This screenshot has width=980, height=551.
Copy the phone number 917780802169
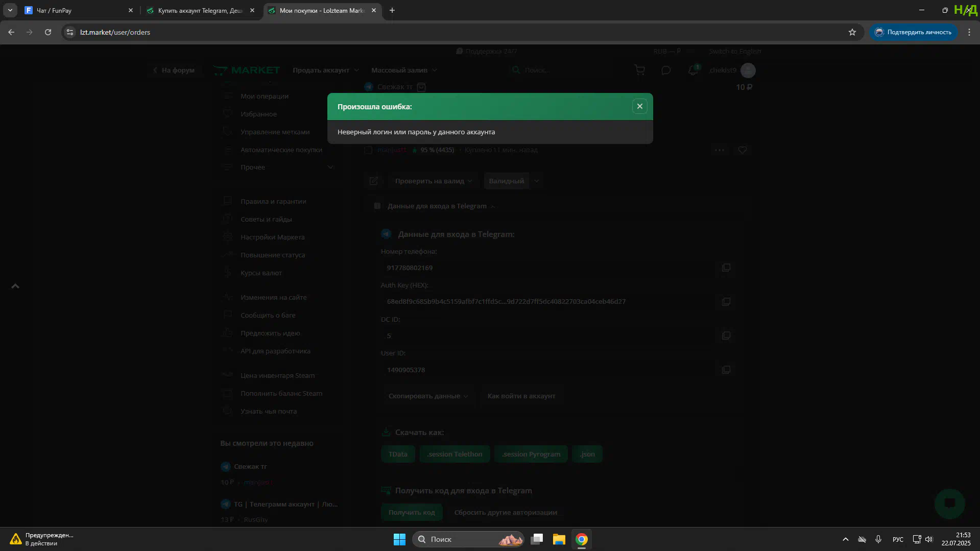(726, 268)
